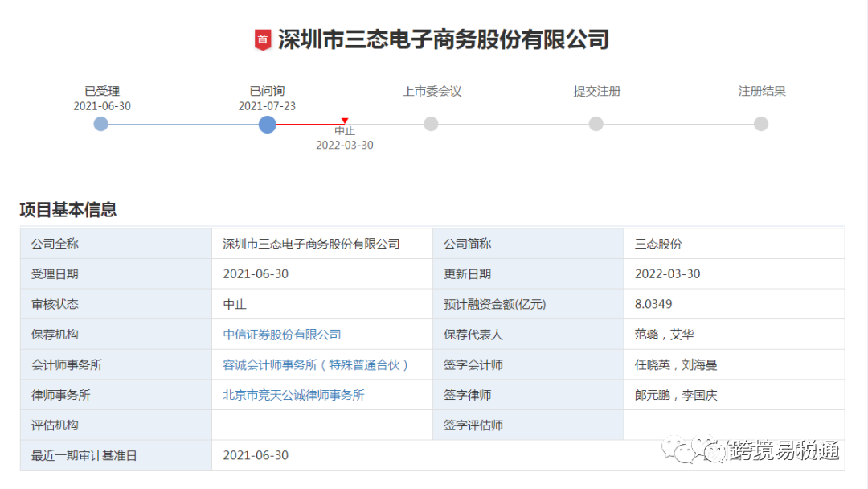
Task: Click the 任晓英，刘海曼 signing accountants cell
Action: (x=734, y=365)
